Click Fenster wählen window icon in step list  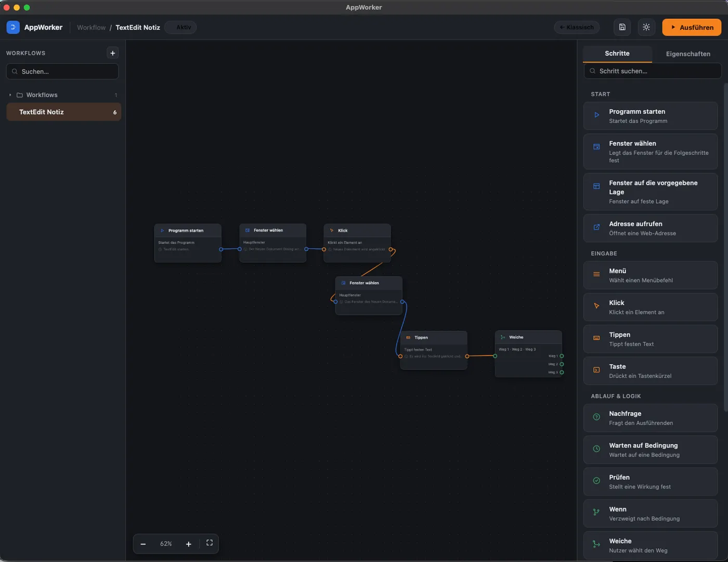(x=596, y=147)
